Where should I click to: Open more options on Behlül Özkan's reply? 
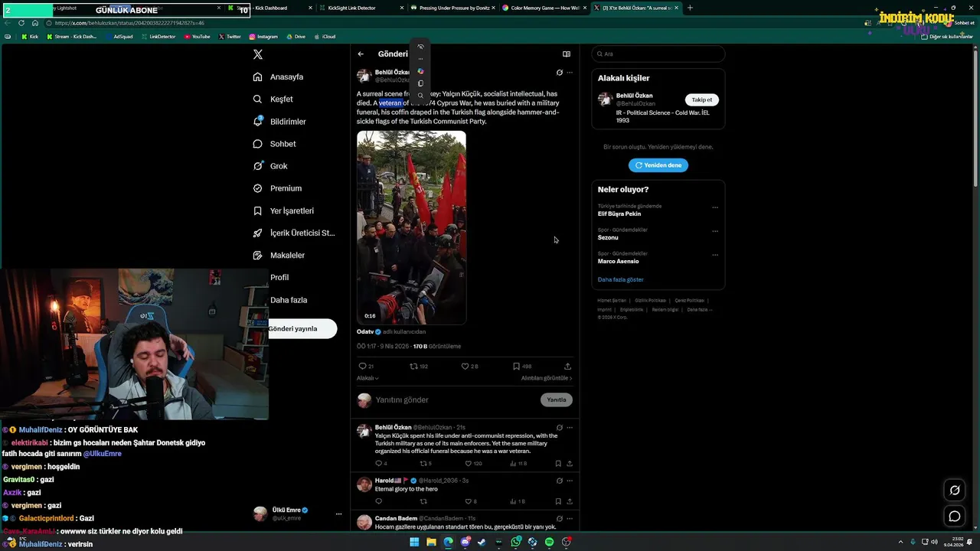[570, 428]
